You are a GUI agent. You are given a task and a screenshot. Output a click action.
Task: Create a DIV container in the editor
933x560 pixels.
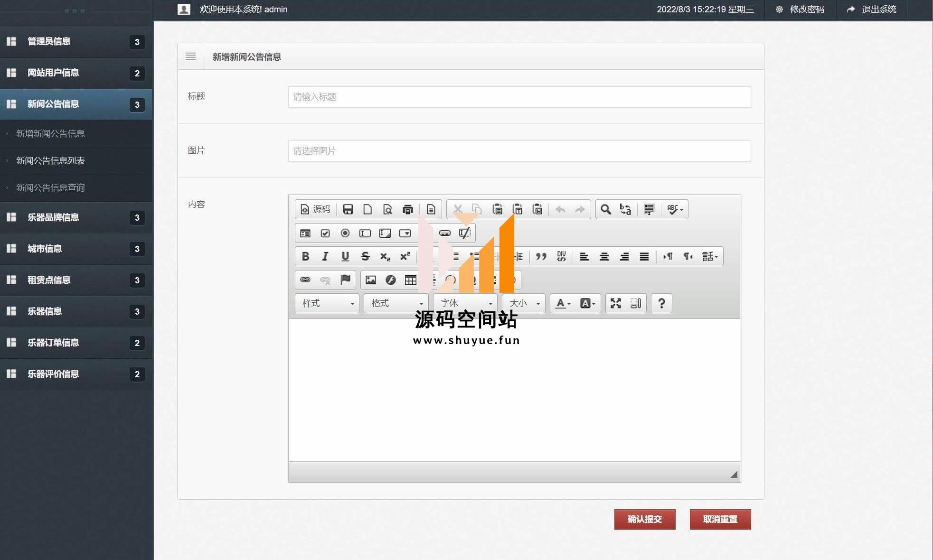(x=561, y=256)
